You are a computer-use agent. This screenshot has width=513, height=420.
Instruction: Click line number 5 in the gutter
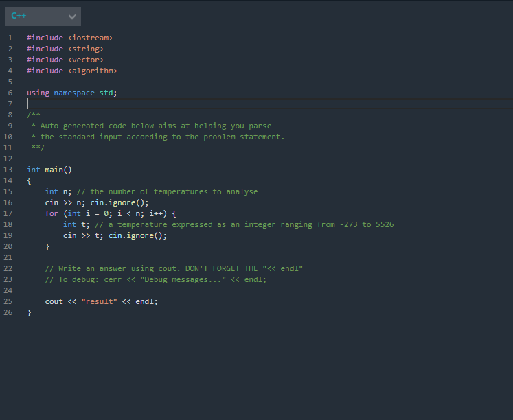click(x=10, y=82)
